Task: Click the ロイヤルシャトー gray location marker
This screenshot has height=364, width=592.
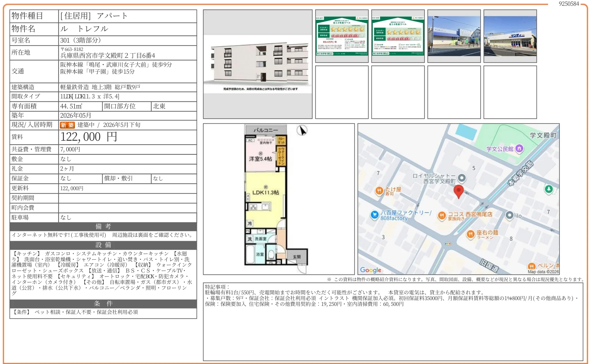Action: tap(462, 178)
